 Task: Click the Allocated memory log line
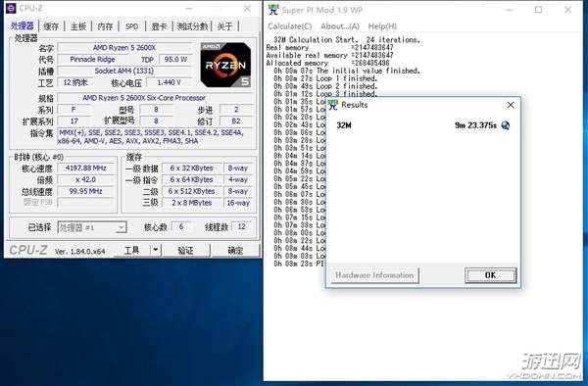[x=327, y=63]
